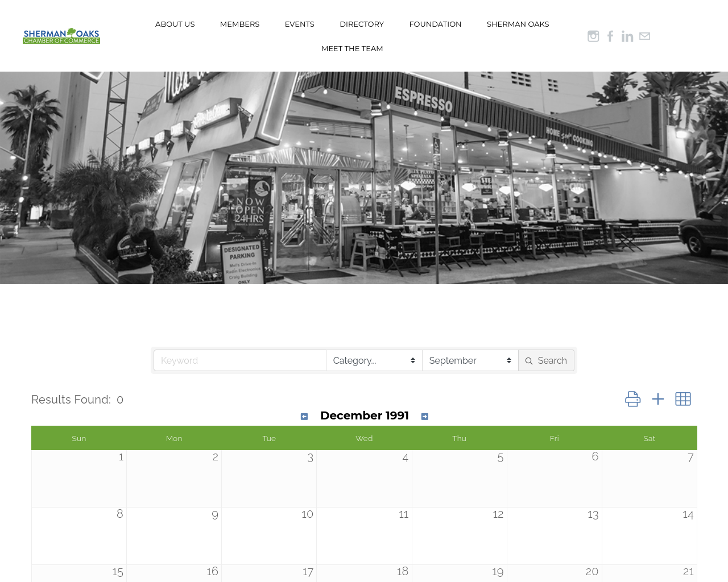The image size is (728, 582).
Task: Click the Sun column header
Action: [x=79, y=438]
